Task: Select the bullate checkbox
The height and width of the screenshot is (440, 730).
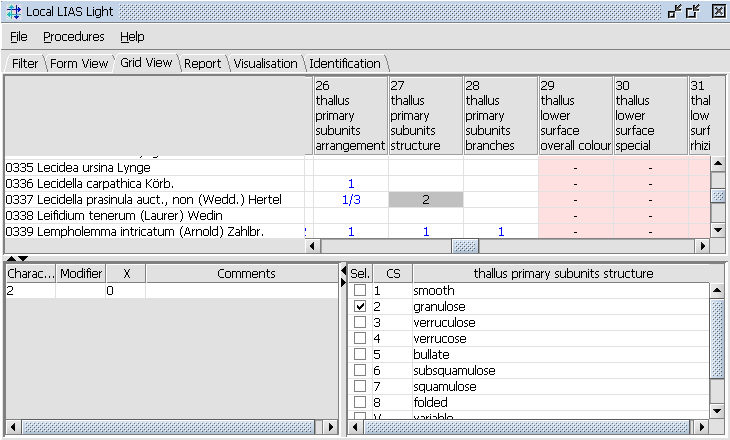Action: point(360,354)
